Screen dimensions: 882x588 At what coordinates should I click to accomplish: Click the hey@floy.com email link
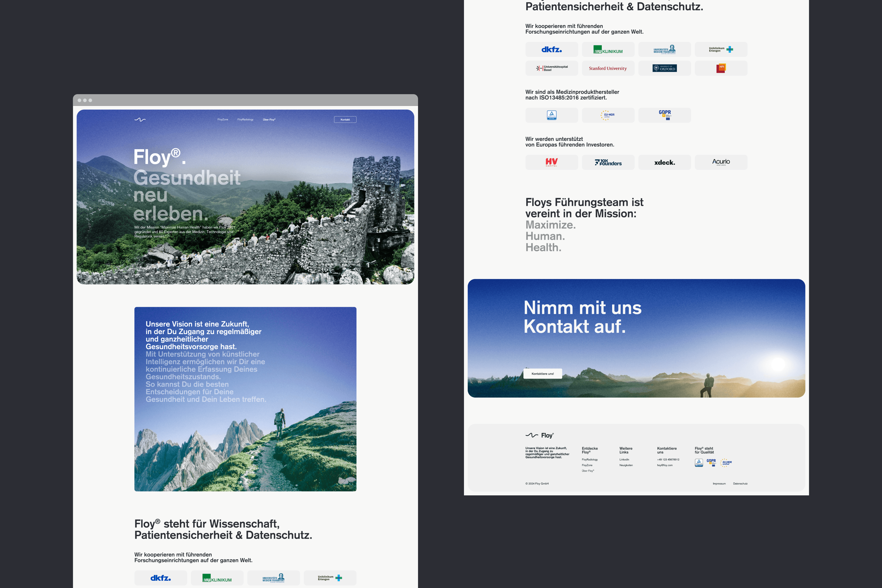coord(664,465)
